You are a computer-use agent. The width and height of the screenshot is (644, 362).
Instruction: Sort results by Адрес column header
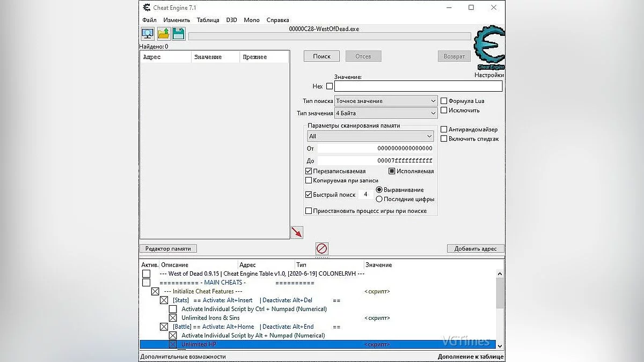pyautogui.click(x=165, y=57)
